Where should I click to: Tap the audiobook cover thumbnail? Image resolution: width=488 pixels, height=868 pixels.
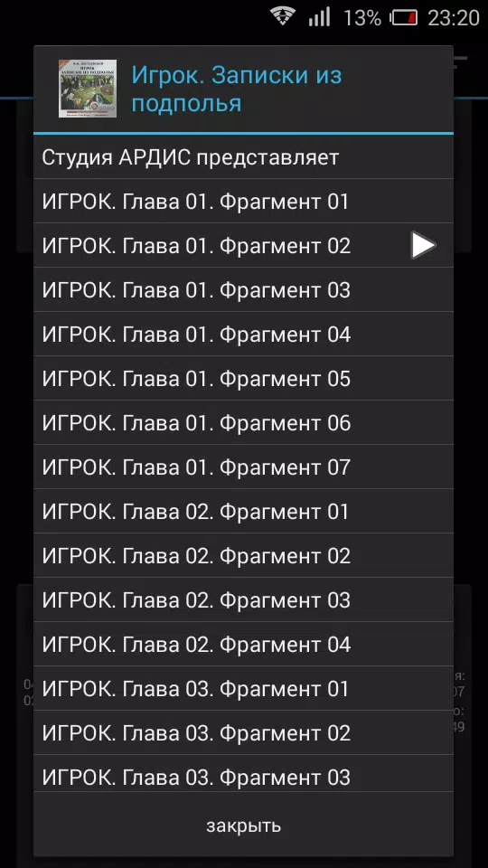coord(88,89)
